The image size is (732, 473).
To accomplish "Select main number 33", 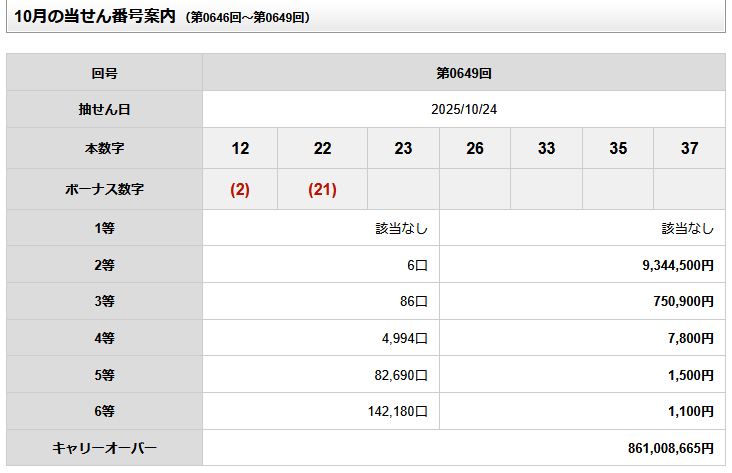I will 546,148.
